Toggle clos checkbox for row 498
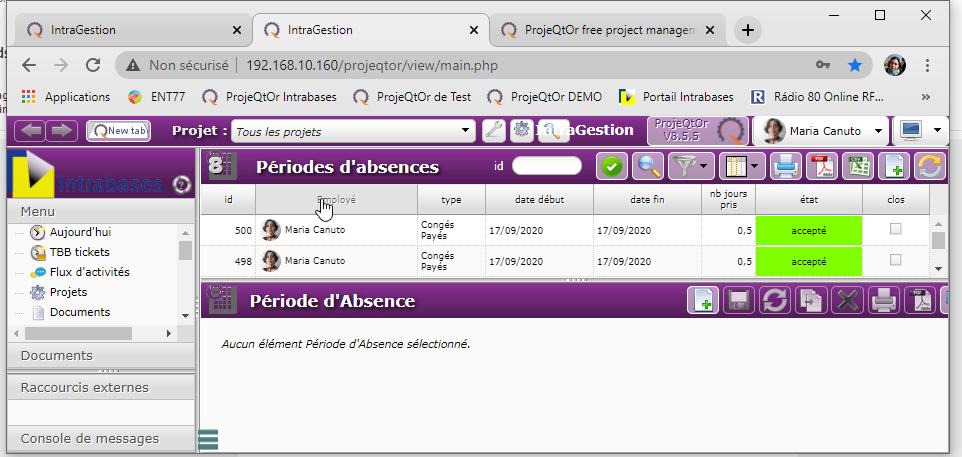This screenshot has height=457, width=962. (896, 259)
